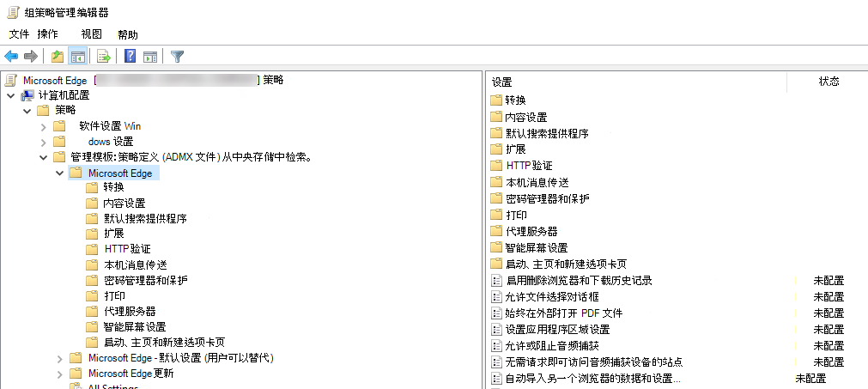Expand the Microsoft Edge更新 node
Image resolution: width=868 pixels, height=389 pixels.
click(x=60, y=374)
